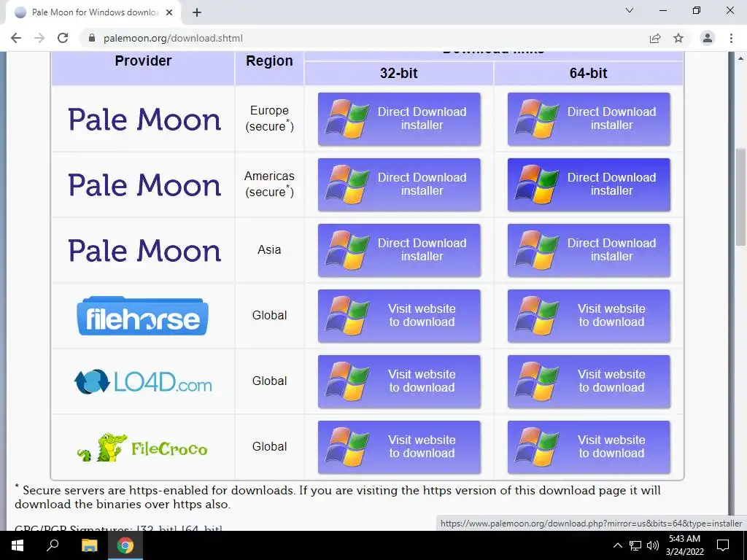Click the Europe (secure) region cell

point(269,119)
